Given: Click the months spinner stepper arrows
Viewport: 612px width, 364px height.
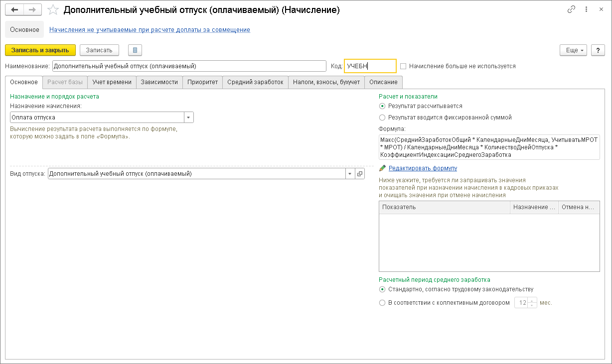Looking at the screenshot, I should point(532,303).
